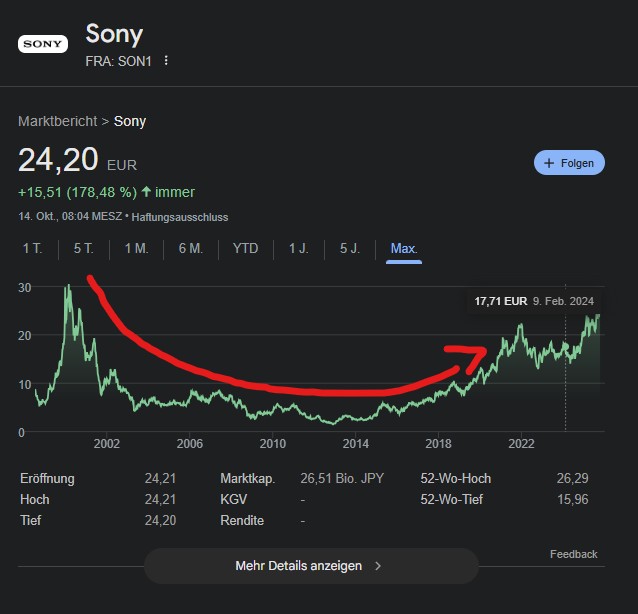
Task: Show the 1 J. chart range
Action: (x=299, y=248)
